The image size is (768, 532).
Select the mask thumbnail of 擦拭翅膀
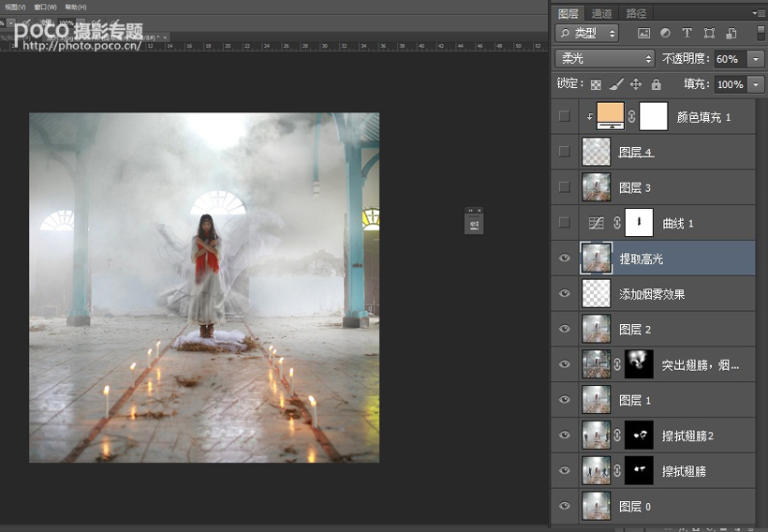pos(639,470)
